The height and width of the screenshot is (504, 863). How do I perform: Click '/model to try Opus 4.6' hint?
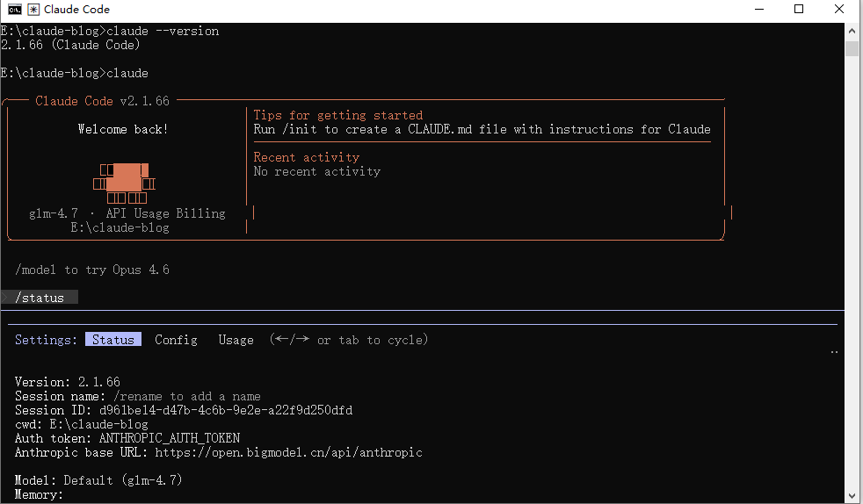click(92, 270)
